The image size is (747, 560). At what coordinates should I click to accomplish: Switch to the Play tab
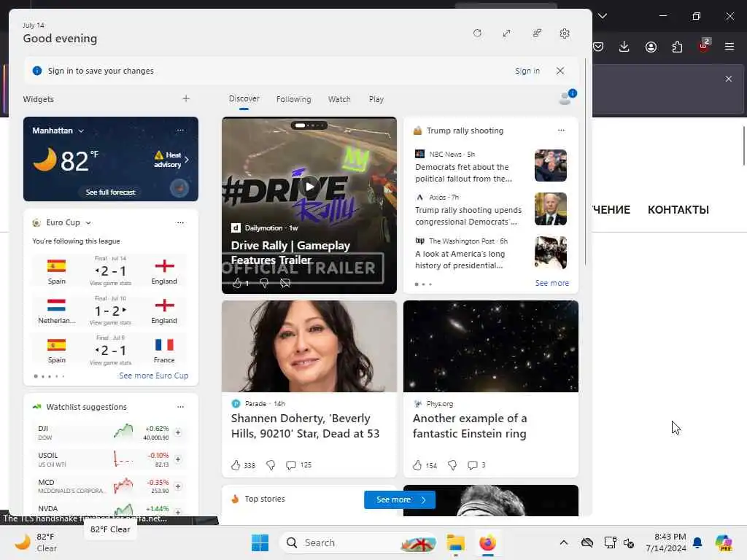[376, 99]
